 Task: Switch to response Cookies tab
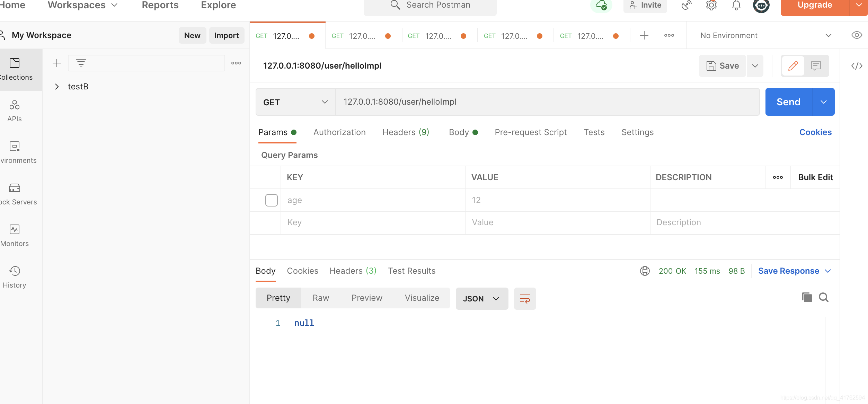coord(302,271)
